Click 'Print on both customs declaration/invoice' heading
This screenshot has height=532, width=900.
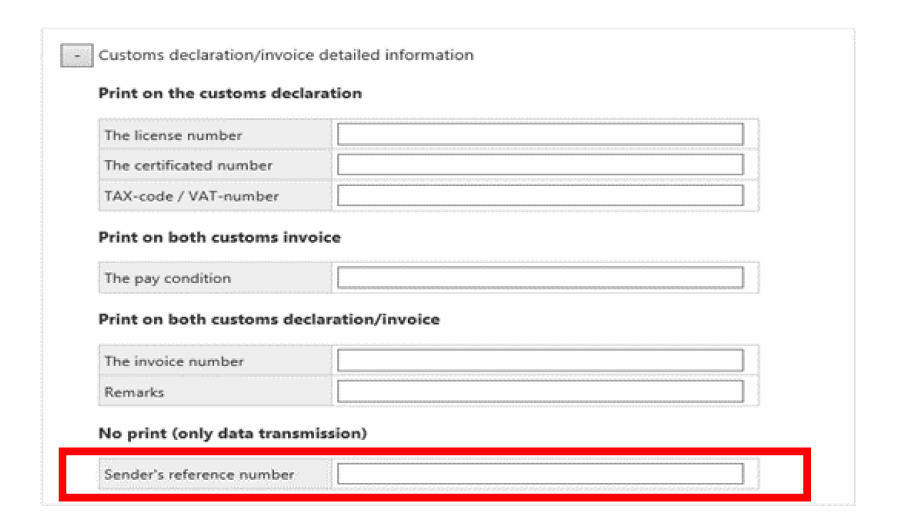268,319
